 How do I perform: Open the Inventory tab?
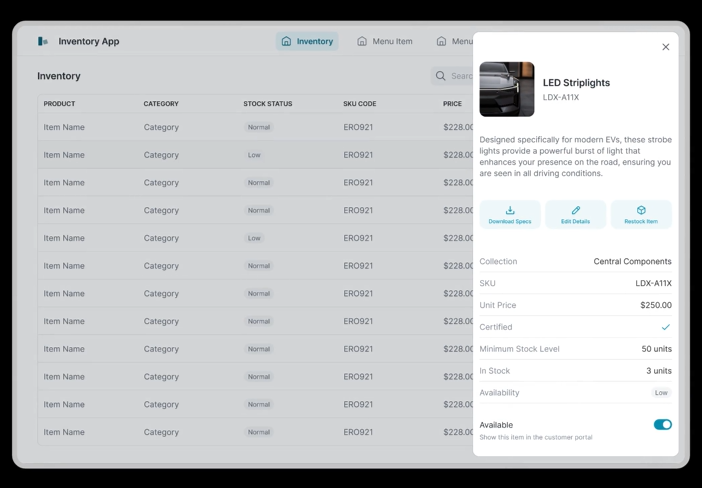click(x=307, y=41)
